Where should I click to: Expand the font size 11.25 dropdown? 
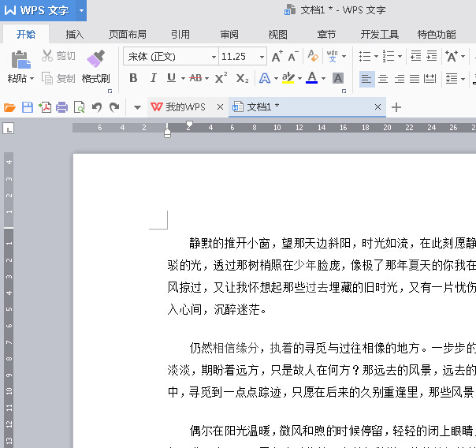click(262, 57)
